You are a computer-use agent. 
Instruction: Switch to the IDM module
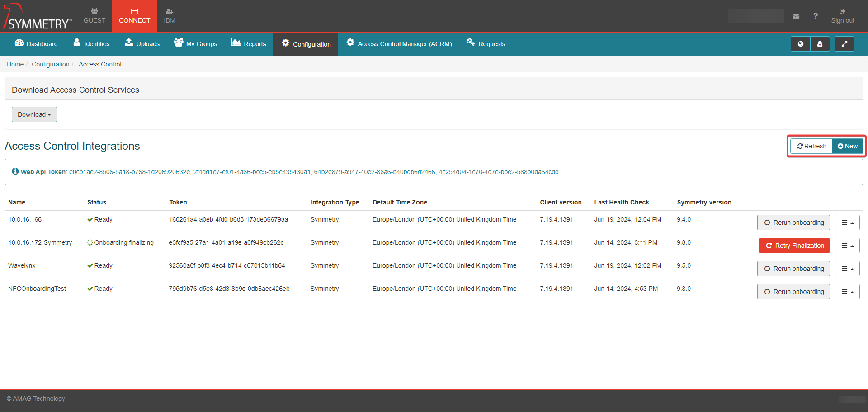coord(170,16)
